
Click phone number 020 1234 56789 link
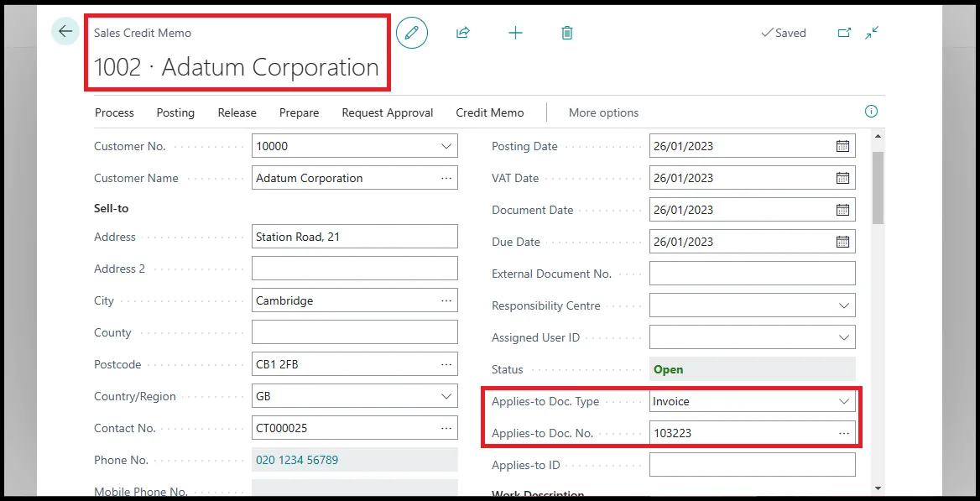click(297, 461)
